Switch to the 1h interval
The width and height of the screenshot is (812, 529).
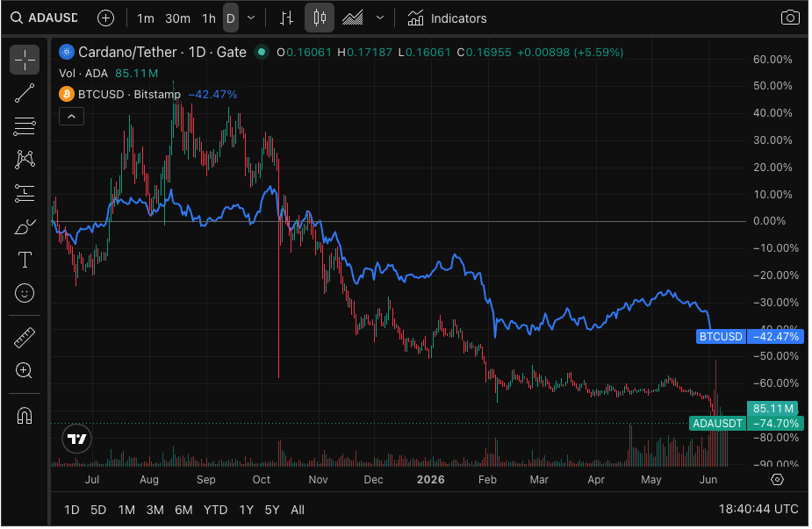tap(209, 18)
